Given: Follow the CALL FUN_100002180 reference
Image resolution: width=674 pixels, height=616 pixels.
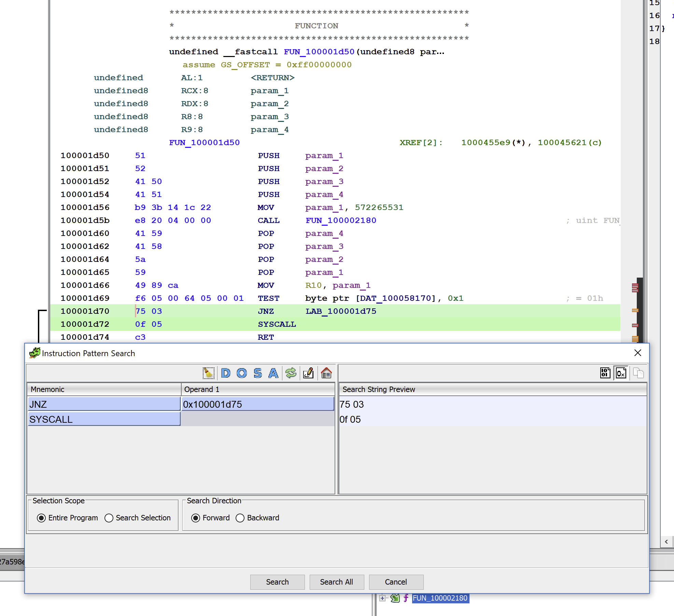Looking at the screenshot, I should 341,221.
